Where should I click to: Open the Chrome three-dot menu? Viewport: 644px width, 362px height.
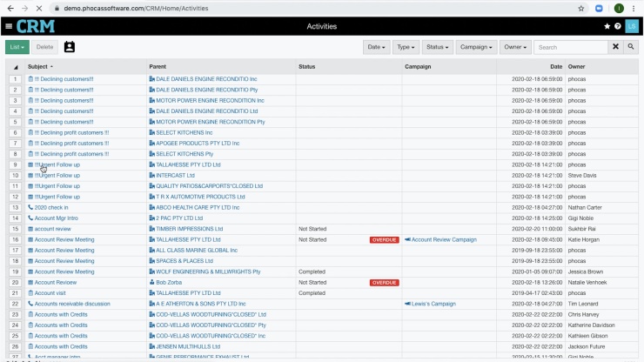pyautogui.click(x=634, y=8)
